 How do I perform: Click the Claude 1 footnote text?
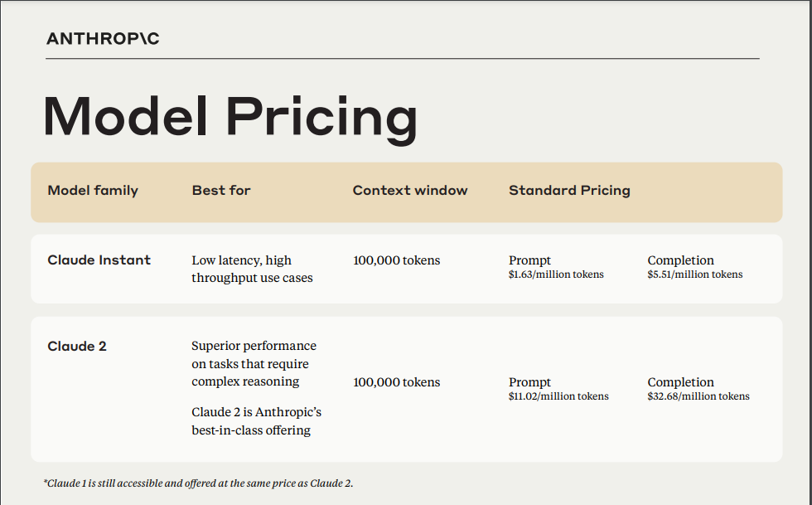198,483
